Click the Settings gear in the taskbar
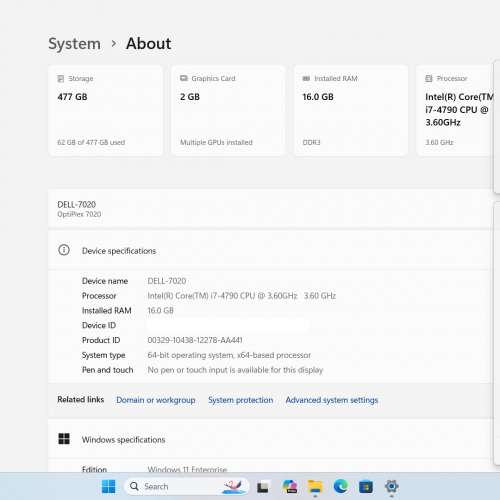This screenshot has width=500, height=500. click(x=391, y=487)
